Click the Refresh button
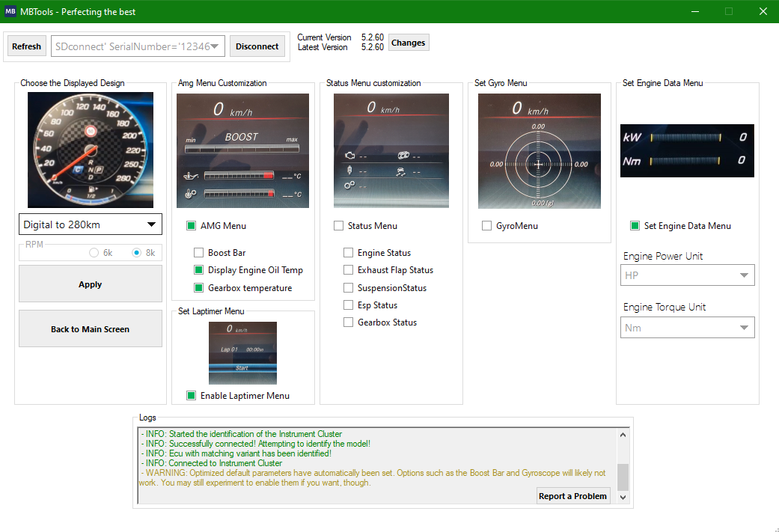 27,46
